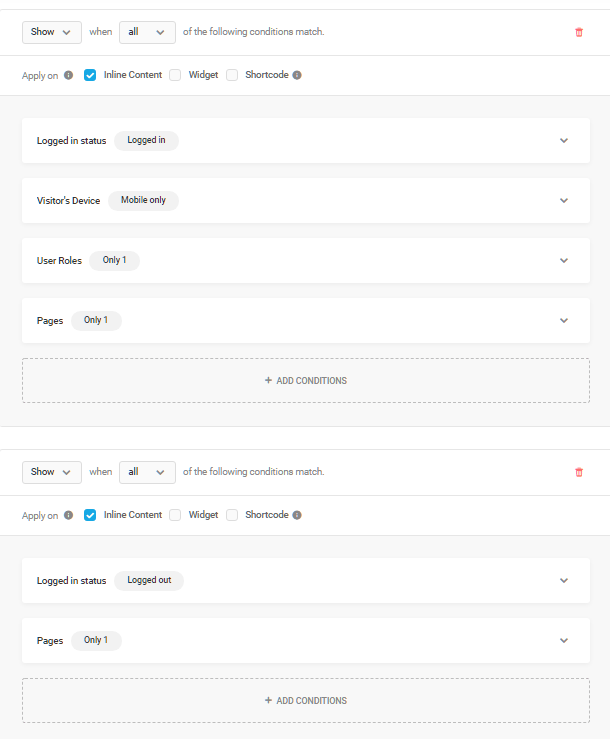Click the Visitor's Device label
This screenshot has width=610, height=739.
[x=68, y=201]
